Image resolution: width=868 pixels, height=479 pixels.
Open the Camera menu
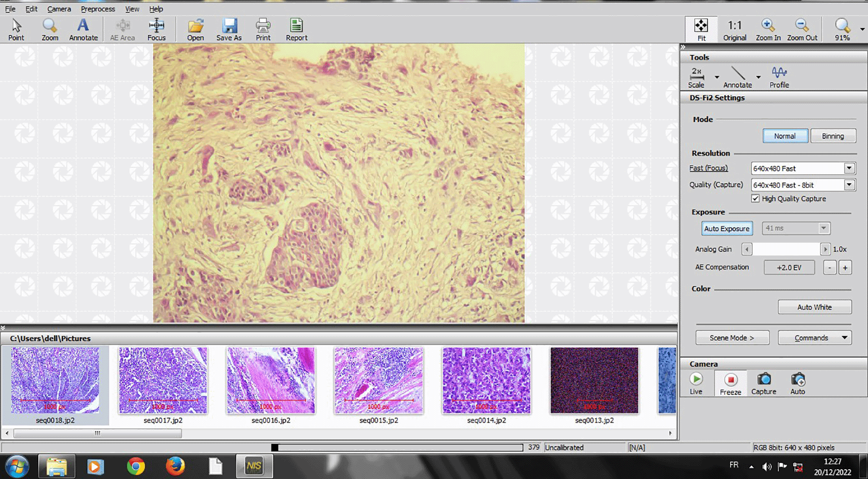[x=59, y=9]
